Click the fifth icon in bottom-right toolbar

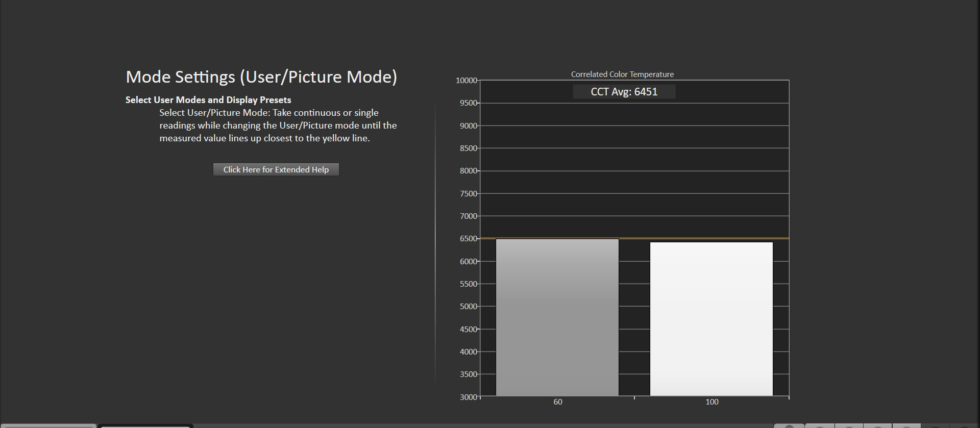tap(906, 426)
